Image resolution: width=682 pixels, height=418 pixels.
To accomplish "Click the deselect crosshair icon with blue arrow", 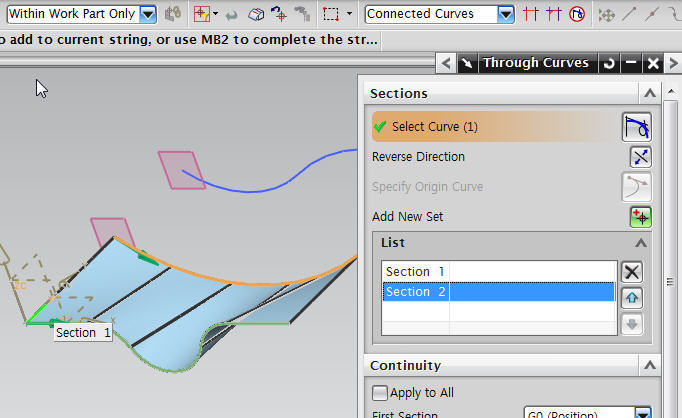I will click(x=278, y=14).
